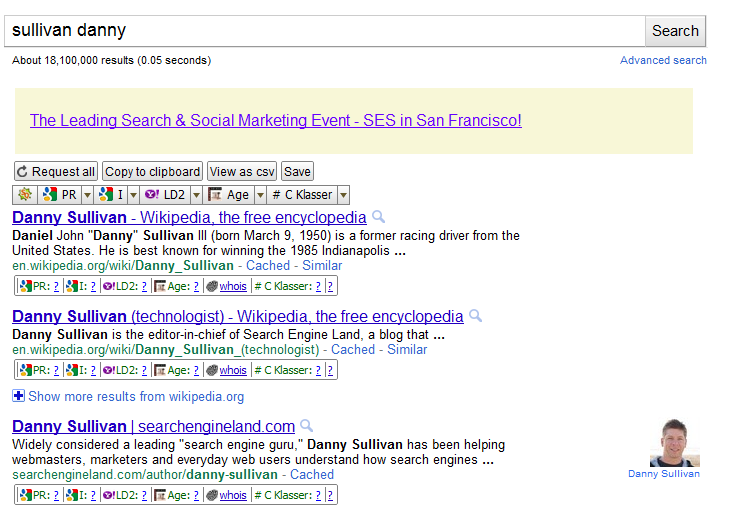This screenshot has height=510, width=756.
Task: Click About 18,100,000 results text
Action: point(111,60)
